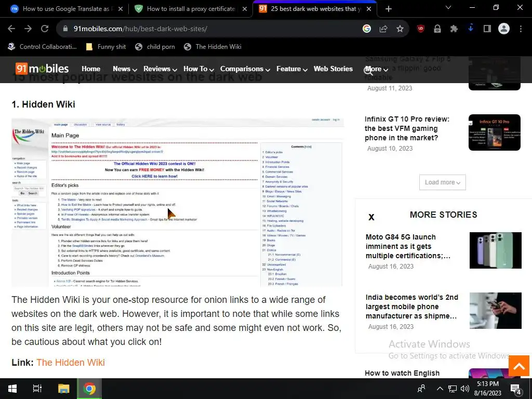Image resolution: width=532 pixels, height=399 pixels.
Task: Open 'The Hidden Wiki' bookmark
Action: pyautogui.click(x=212, y=47)
